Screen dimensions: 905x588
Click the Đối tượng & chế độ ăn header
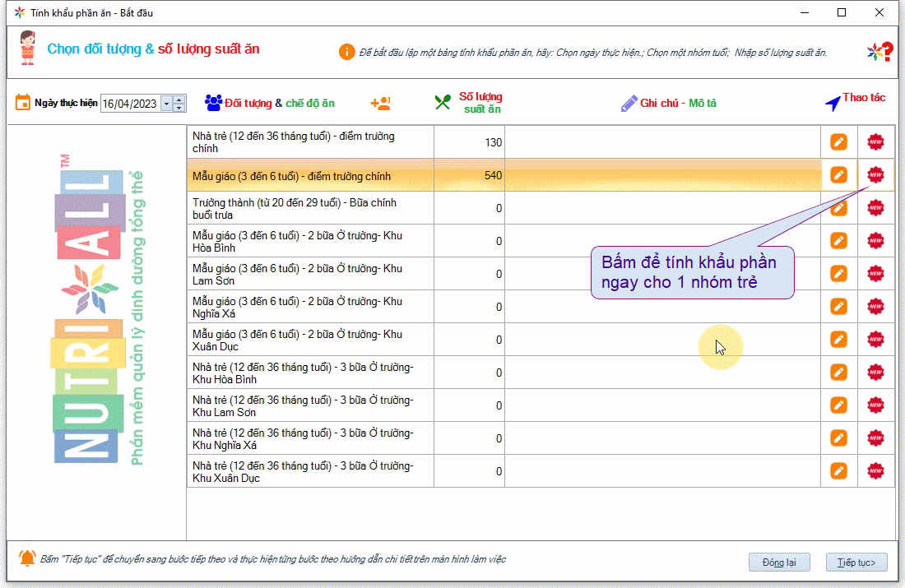pyautogui.click(x=271, y=103)
